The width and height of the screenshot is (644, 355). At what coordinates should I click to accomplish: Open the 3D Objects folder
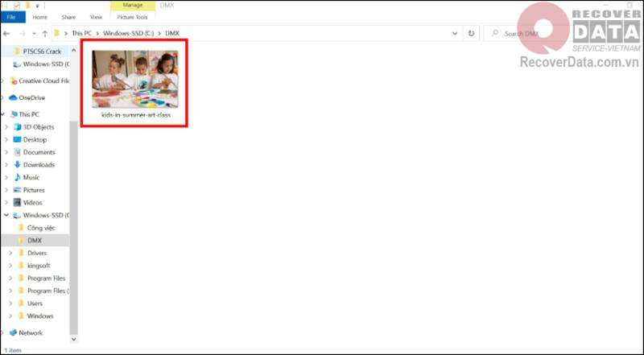[x=38, y=127]
